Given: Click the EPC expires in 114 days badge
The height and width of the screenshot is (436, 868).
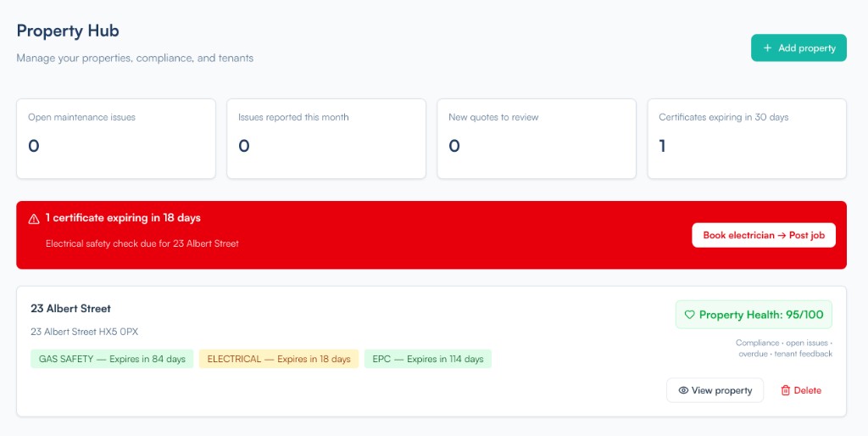Looking at the screenshot, I should [428, 359].
